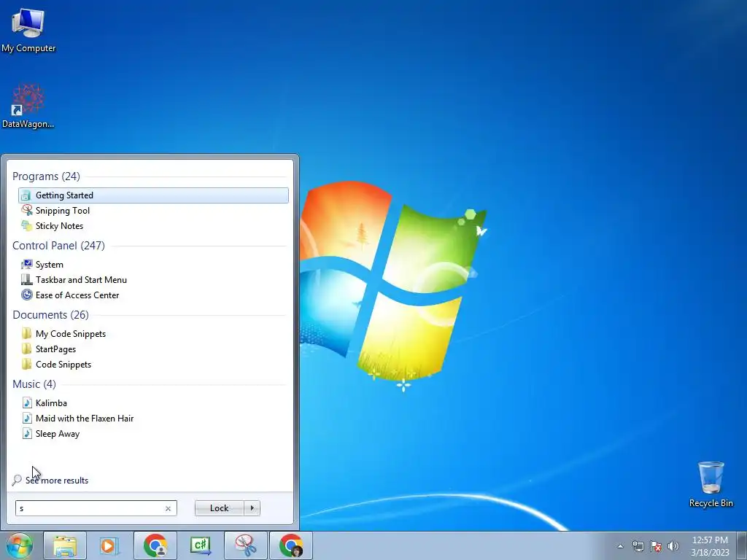Clear search text with X button
The height and width of the screenshot is (560, 747).
pyautogui.click(x=169, y=508)
